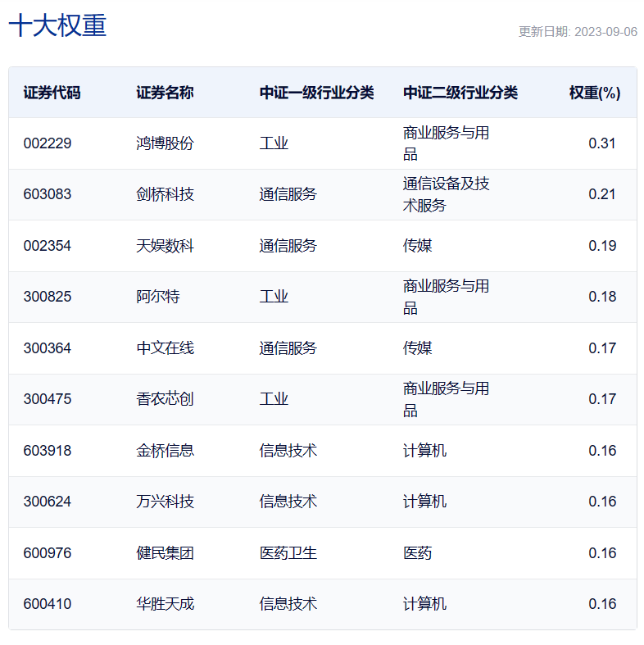
Task: Click 通信服务 in the 中文在线 row
Action: point(288,348)
